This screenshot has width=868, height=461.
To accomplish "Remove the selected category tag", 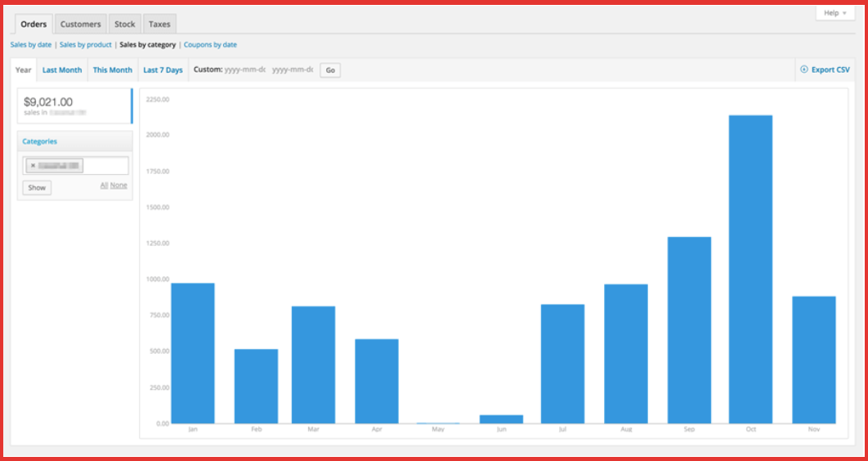I will click(x=34, y=165).
